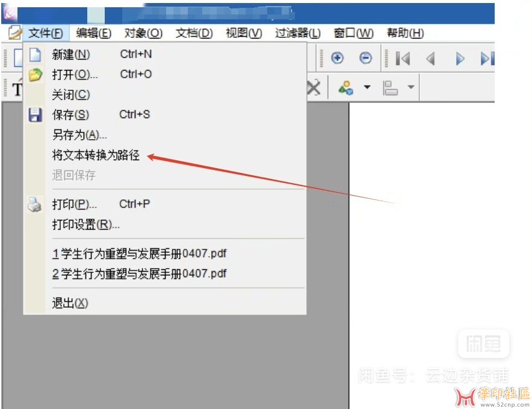This screenshot has width=532, height=409.
Task: Click the zoom in magnifier icon
Action: (338, 58)
